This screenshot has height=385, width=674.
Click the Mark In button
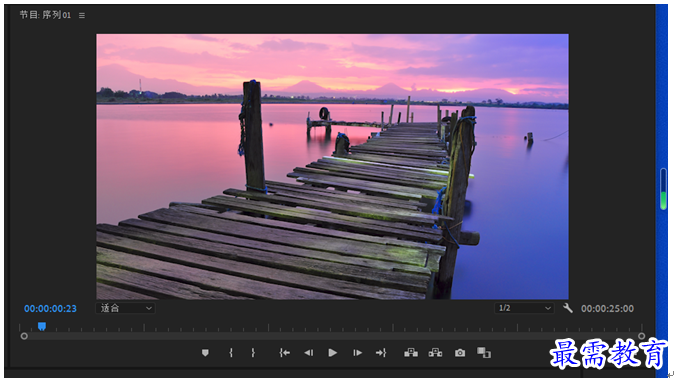pos(231,353)
